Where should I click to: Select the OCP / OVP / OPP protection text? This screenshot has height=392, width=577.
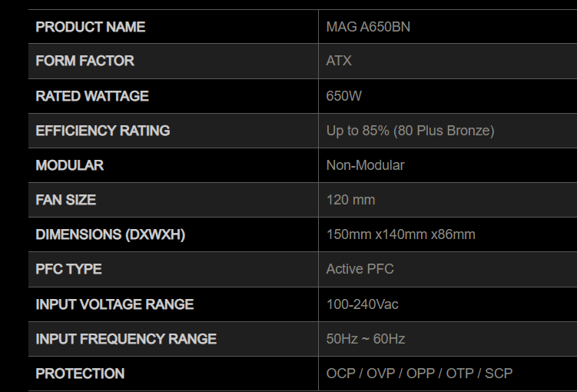point(381,374)
